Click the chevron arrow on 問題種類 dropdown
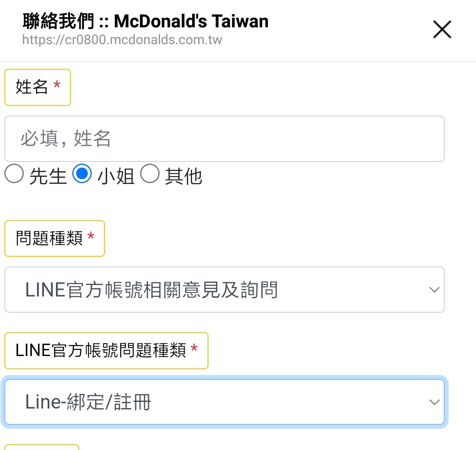 pyautogui.click(x=434, y=290)
